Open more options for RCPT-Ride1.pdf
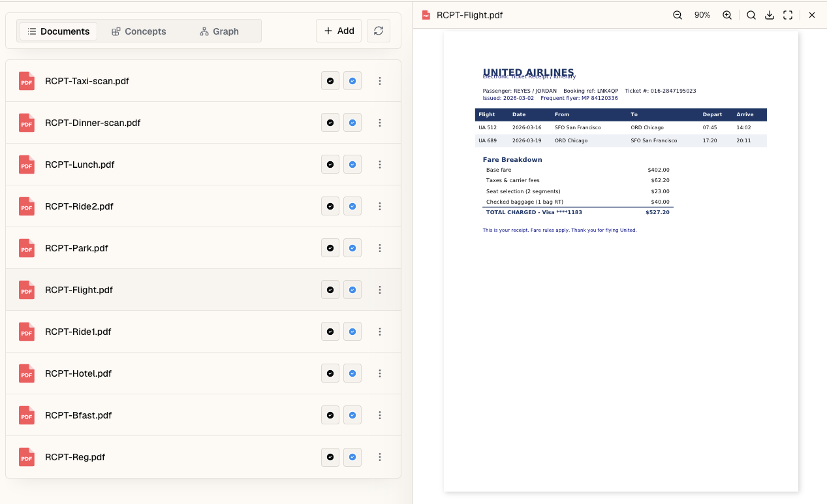827x504 pixels. (x=380, y=332)
